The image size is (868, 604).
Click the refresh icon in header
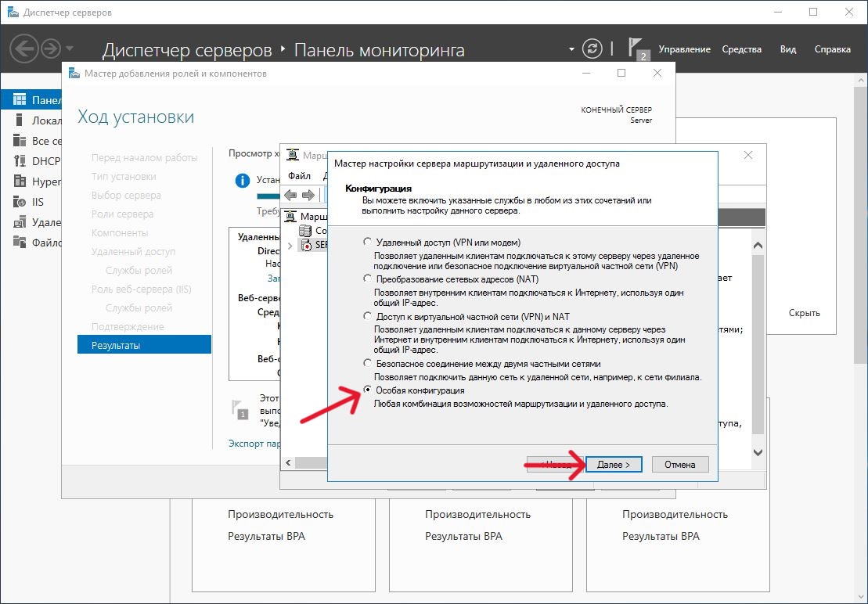[594, 49]
